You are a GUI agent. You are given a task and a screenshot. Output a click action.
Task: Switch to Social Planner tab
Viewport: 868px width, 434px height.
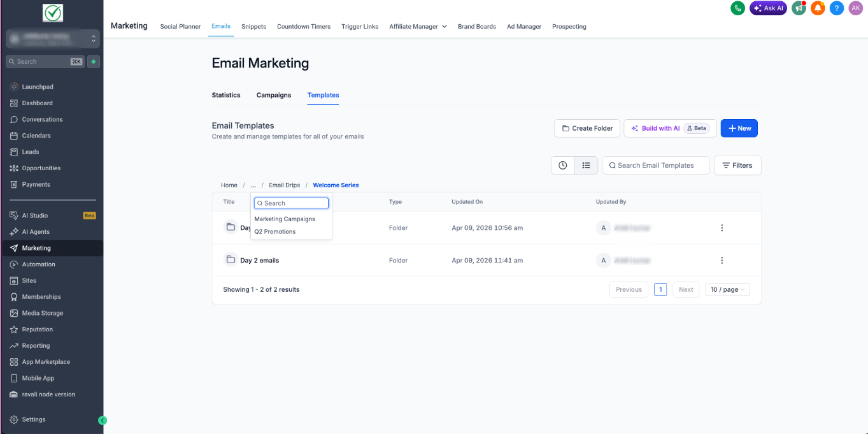180,27
